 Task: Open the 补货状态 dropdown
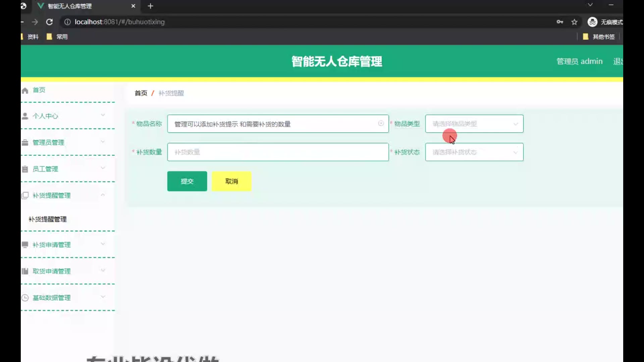tap(474, 152)
